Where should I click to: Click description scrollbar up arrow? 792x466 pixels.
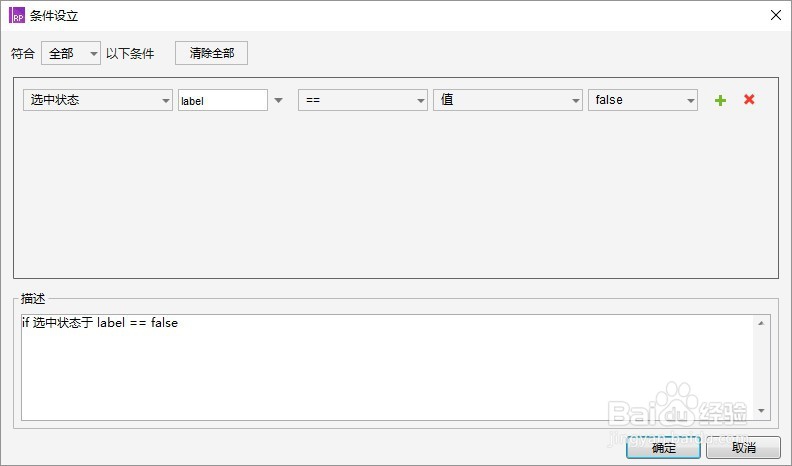point(761,323)
